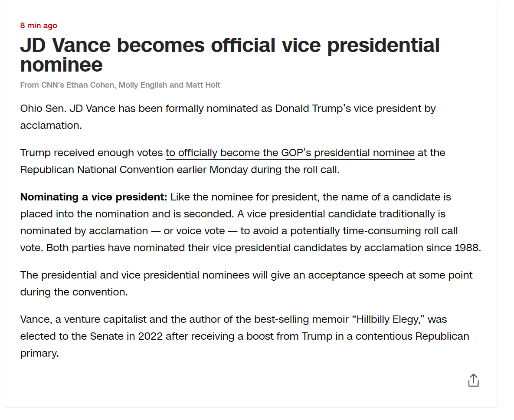The width and height of the screenshot is (514, 420).
Task: Click the 'during the convention.' text line
Action: (74, 292)
